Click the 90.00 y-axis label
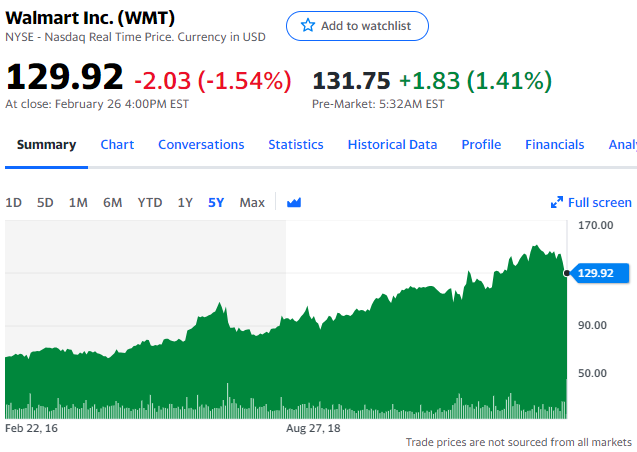 click(592, 325)
